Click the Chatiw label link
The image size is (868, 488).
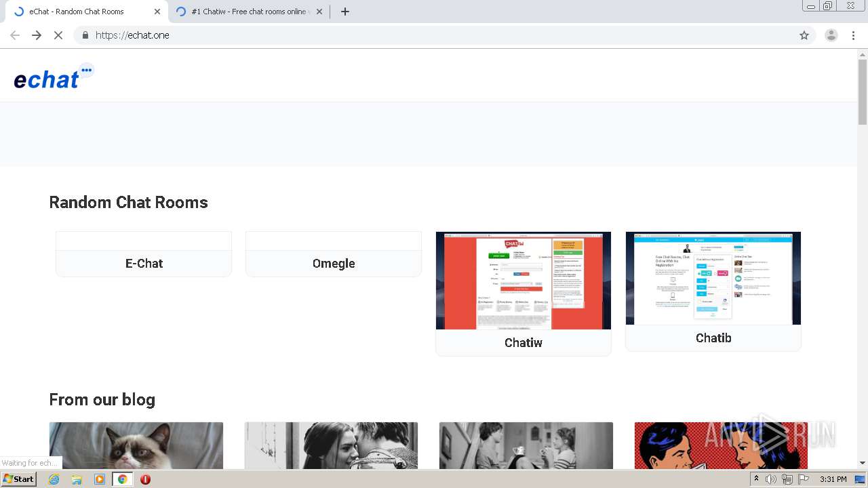524,342
